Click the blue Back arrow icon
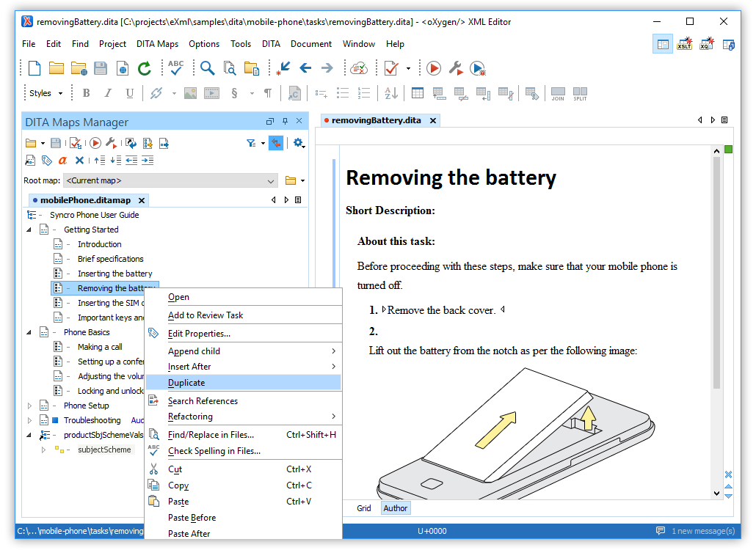 [305, 68]
